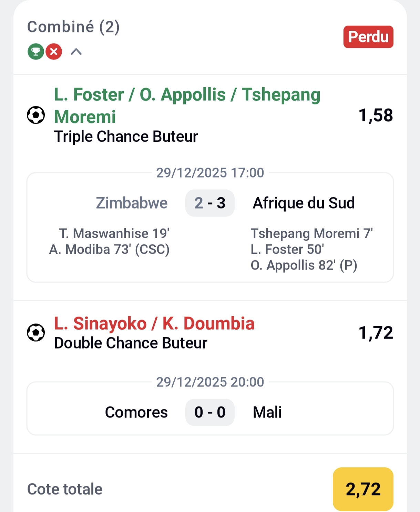Click the green trophy won-leg icon
Viewport: 420px width, 512px height.
pyautogui.click(x=35, y=52)
